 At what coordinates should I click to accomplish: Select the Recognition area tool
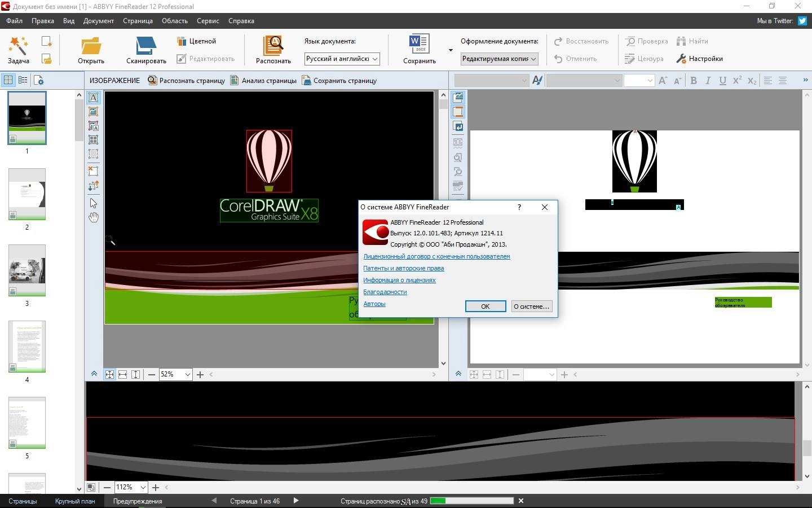[93, 154]
